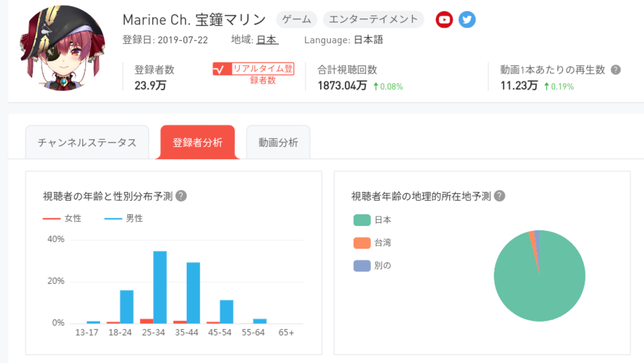The image size is (644, 363).
Task: Toggle the 男性 series in chart legend
Action: click(124, 218)
